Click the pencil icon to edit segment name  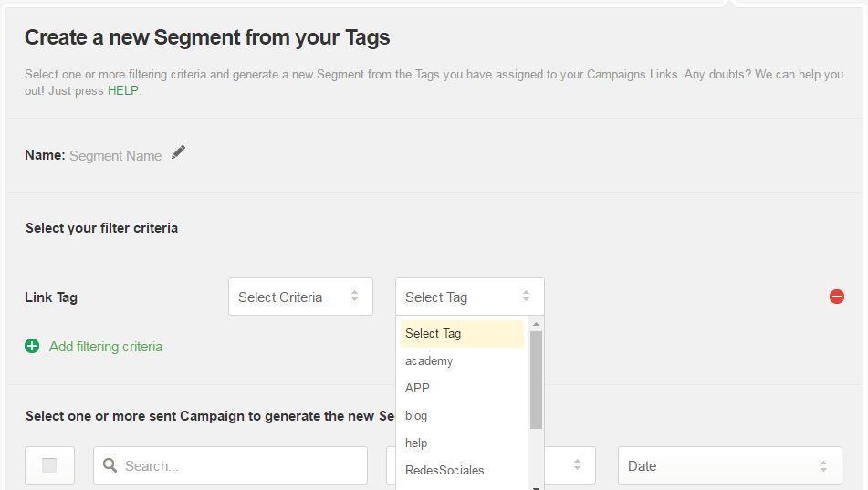pyautogui.click(x=178, y=152)
